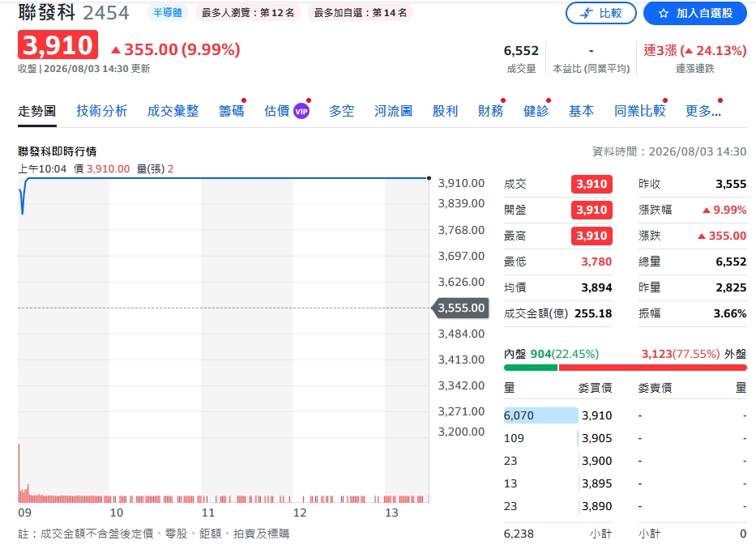
Task: Click the end-point dot of the price line
Action: click(429, 178)
